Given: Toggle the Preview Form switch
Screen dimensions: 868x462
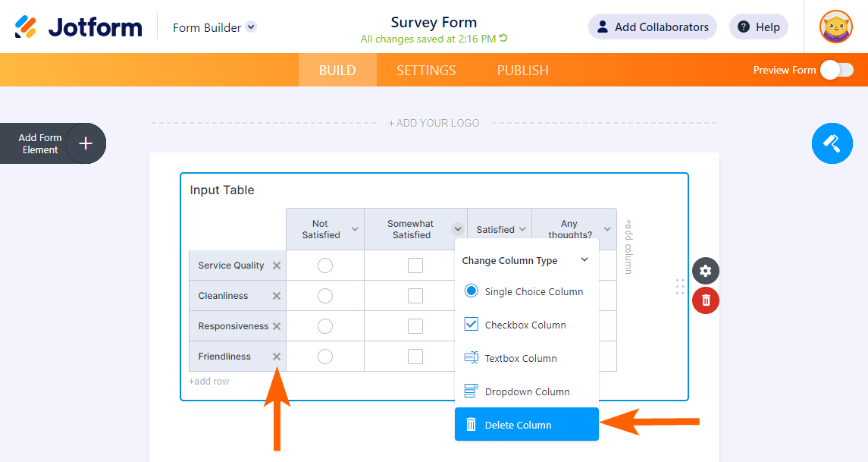Looking at the screenshot, I should [836, 70].
